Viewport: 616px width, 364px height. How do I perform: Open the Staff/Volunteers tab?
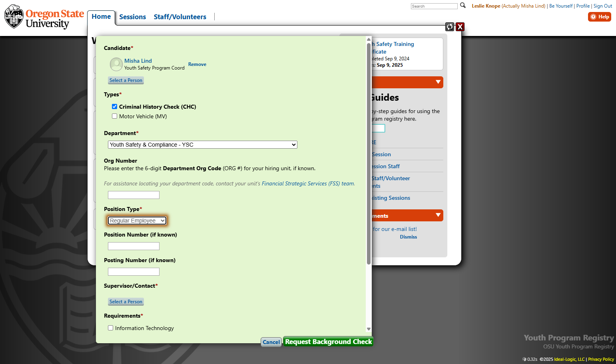click(180, 17)
